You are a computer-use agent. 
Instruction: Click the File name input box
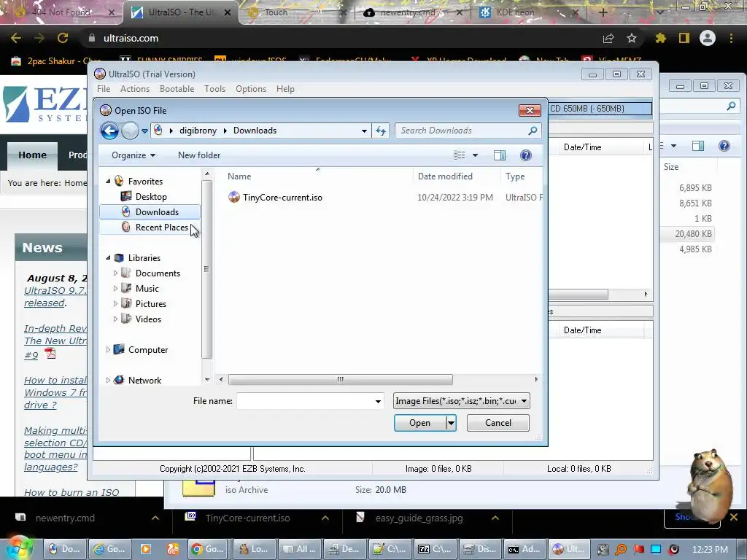tap(305, 401)
